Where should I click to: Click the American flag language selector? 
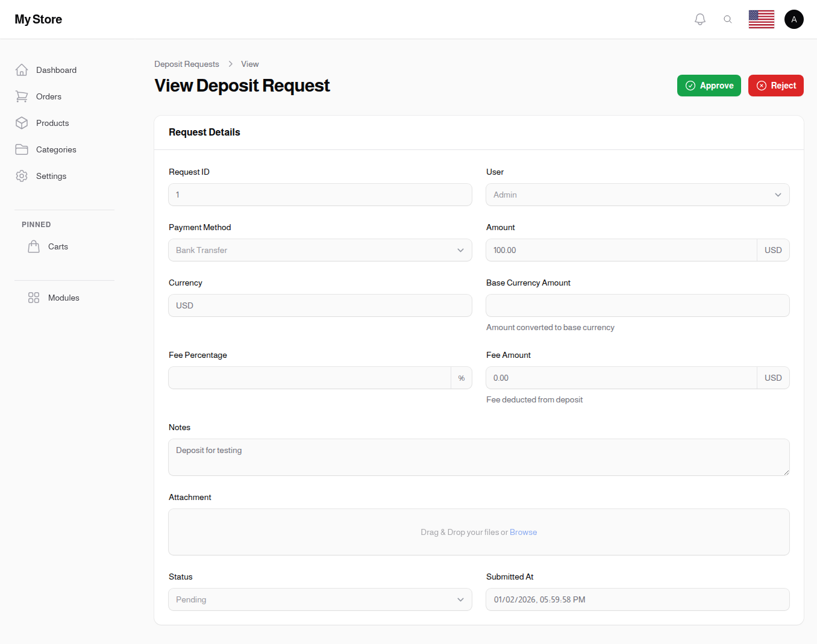tap(761, 19)
